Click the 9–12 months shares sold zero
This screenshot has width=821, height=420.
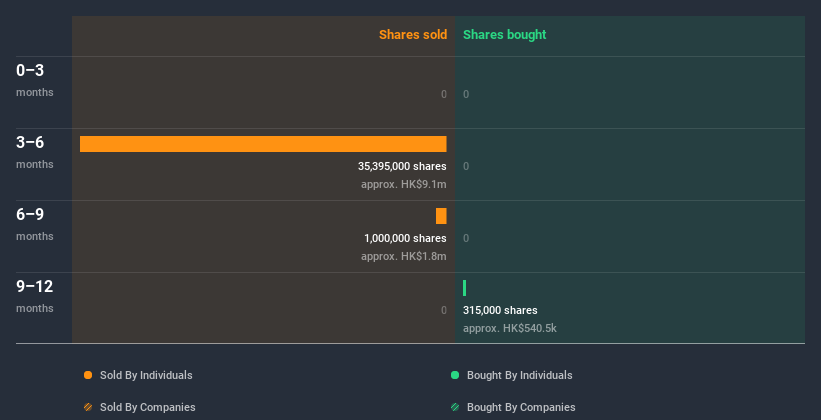click(443, 310)
